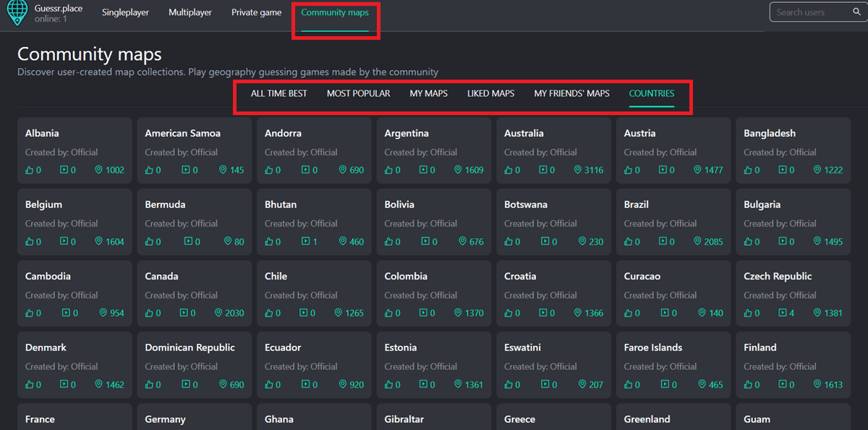The image size is (868, 430).
Task: Click the location pin icon on Australia card
Action: coord(579,170)
